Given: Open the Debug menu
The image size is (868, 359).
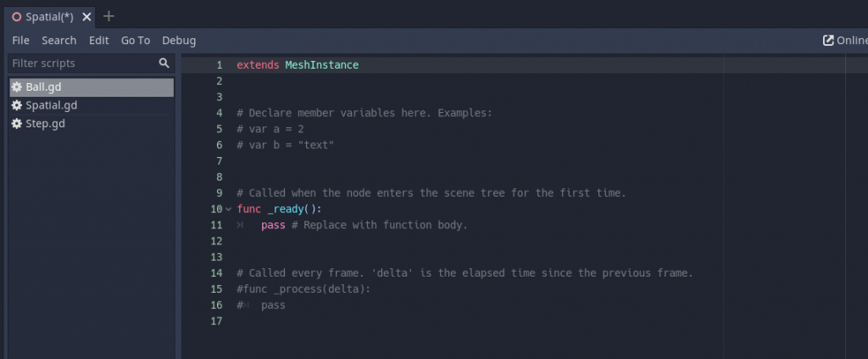Looking at the screenshot, I should 179,41.
